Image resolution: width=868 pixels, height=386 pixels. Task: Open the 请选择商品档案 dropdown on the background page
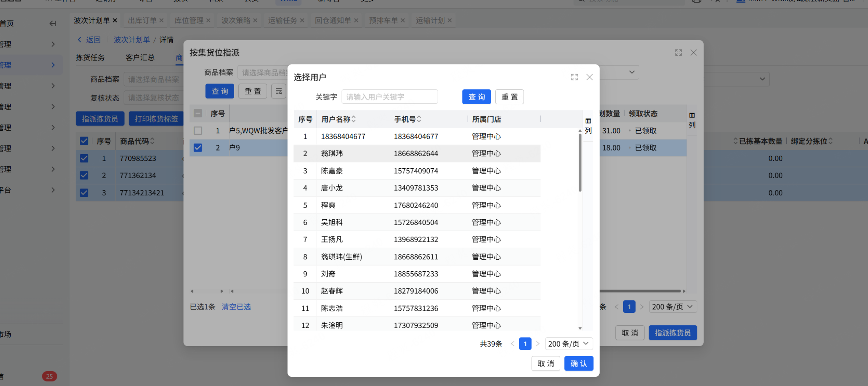[x=154, y=79]
